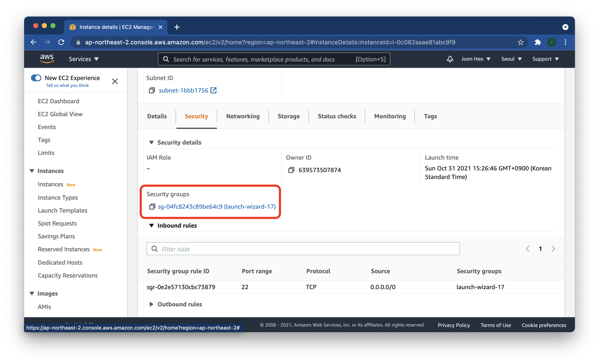Collapse the Instances sidebar group

tap(32, 171)
